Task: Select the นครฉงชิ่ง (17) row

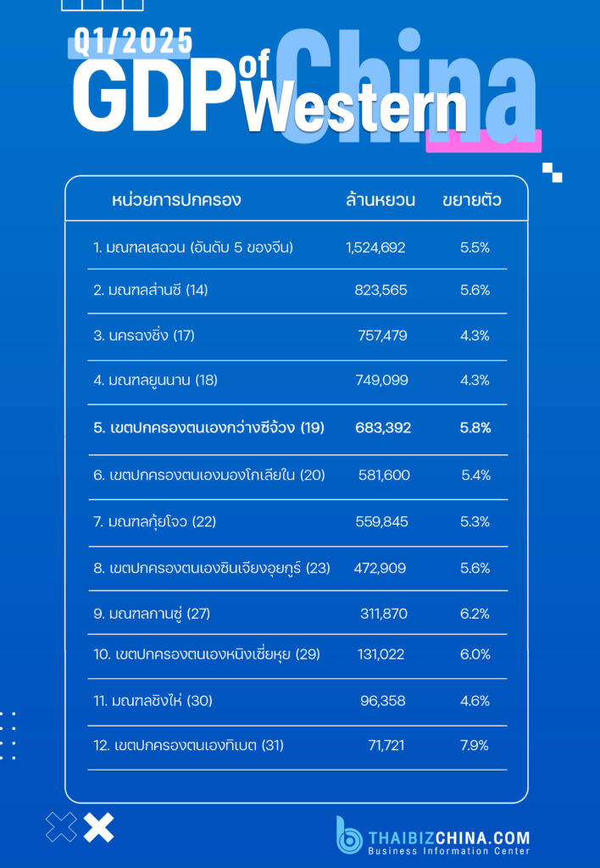Action: pos(297,336)
